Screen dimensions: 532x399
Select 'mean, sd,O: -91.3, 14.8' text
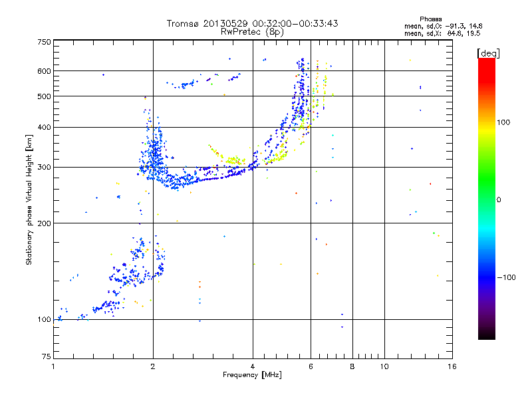coord(443,26)
